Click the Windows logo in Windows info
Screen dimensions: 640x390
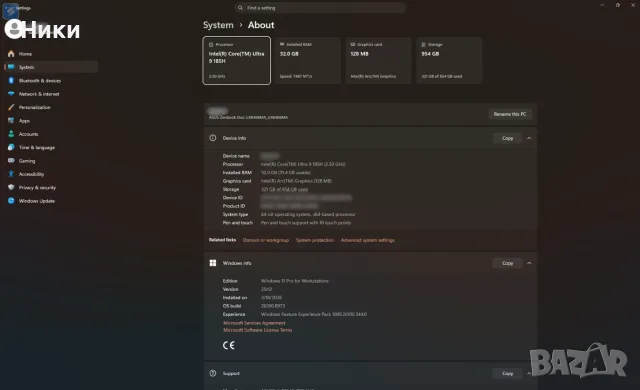pyautogui.click(x=213, y=263)
